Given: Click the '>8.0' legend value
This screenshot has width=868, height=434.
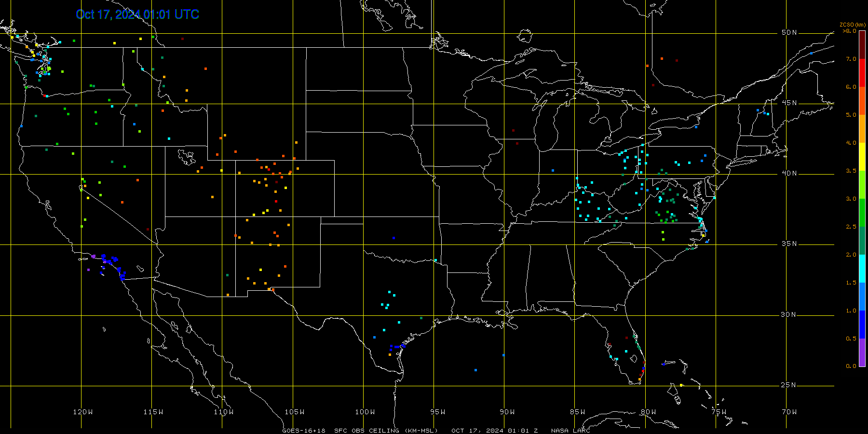Looking at the screenshot, I should (850, 31).
